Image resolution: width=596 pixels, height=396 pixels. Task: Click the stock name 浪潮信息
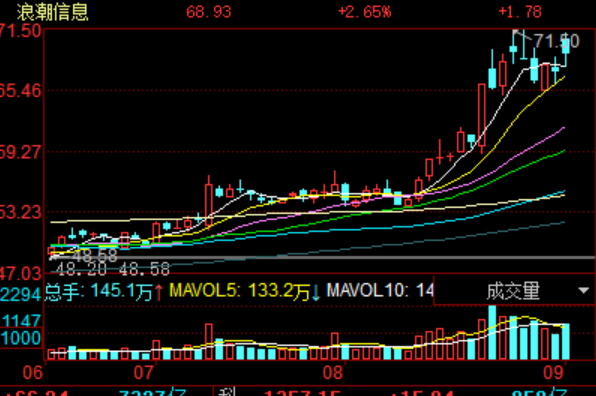click(52, 12)
